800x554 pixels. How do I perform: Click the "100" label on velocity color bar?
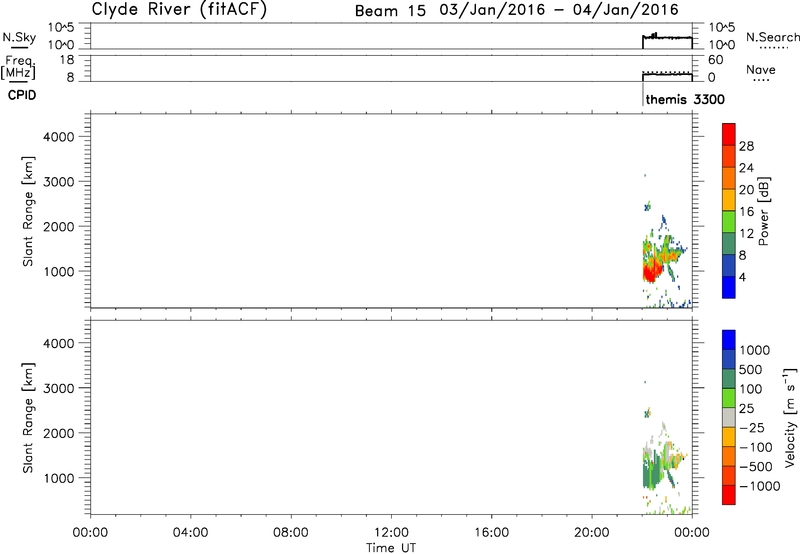(x=751, y=389)
